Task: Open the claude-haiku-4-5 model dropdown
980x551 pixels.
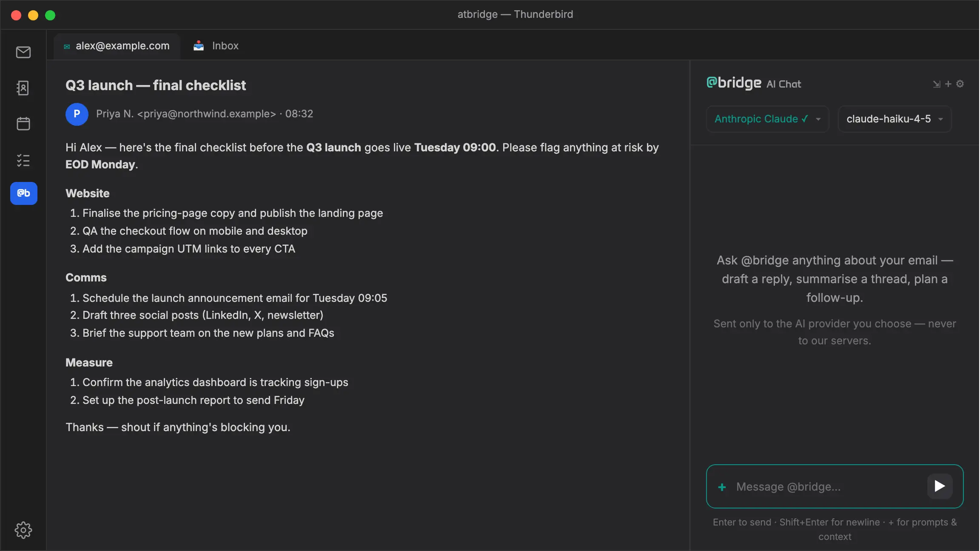Action: pyautogui.click(x=895, y=119)
